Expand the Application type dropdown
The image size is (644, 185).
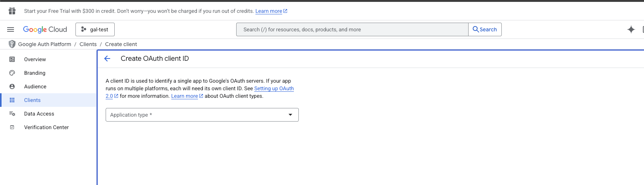click(x=202, y=115)
